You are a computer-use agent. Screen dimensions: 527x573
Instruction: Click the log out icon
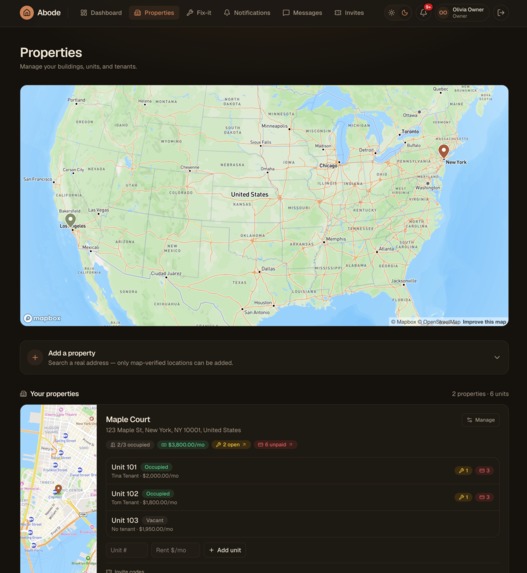tap(501, 13)
